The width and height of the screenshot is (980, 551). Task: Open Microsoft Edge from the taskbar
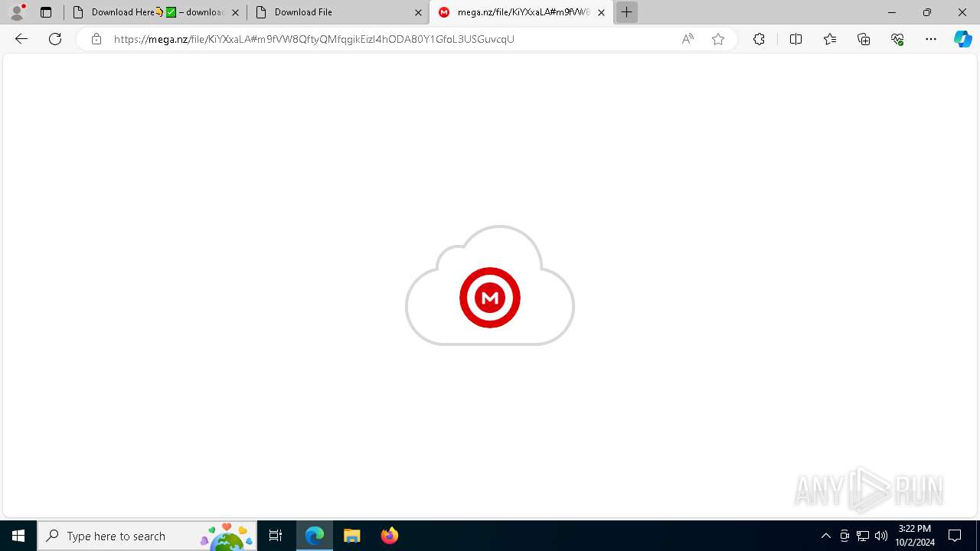(315, 536)
